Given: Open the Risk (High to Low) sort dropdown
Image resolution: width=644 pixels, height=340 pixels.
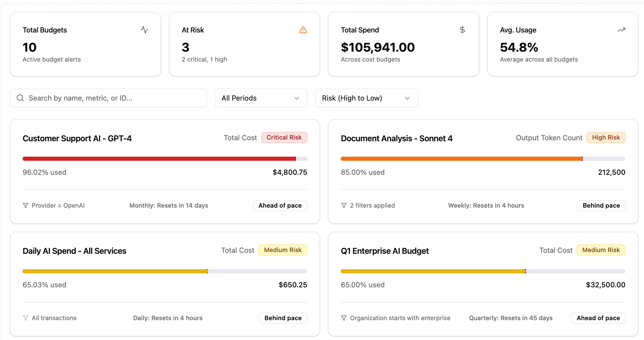Looking at the screenshot, I should [x=366, y=98].
